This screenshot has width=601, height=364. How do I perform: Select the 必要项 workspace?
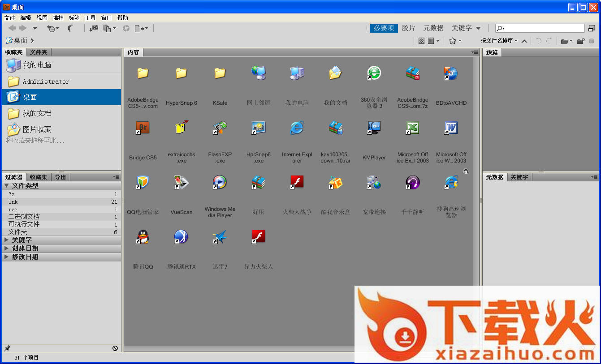[384, 28]
